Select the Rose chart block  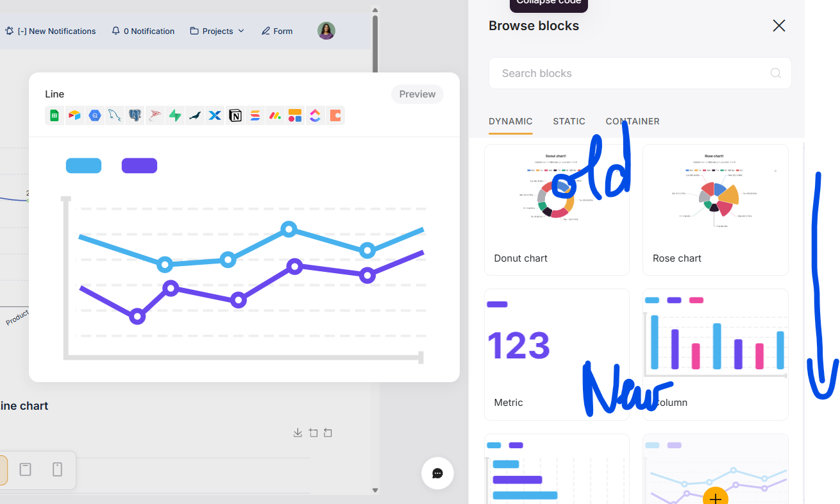point(715,210)
